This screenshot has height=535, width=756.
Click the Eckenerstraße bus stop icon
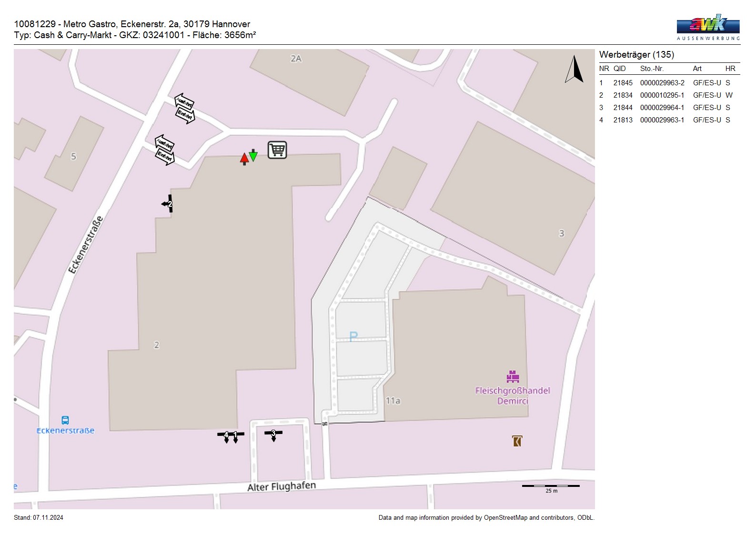[x=65, y=420]
